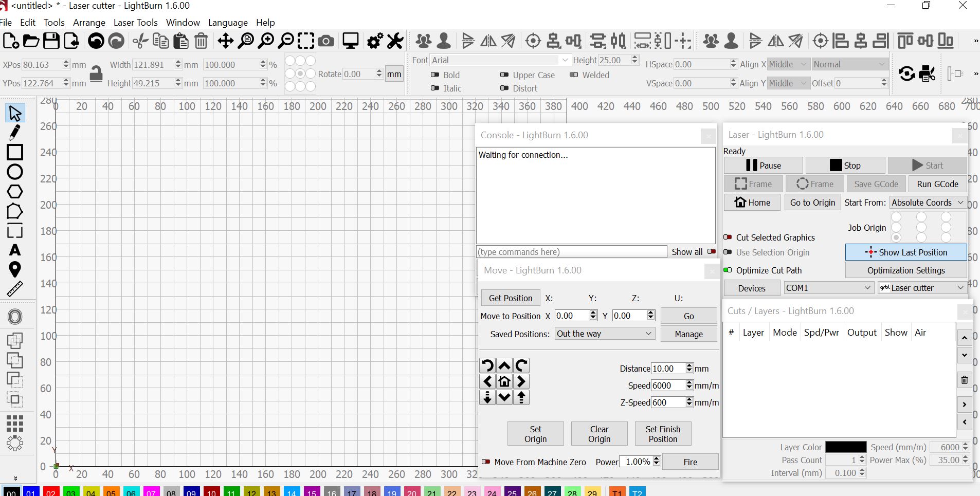Toggle the aspect ratio lock
Image resolution: width=980 pixels, height=496 pixels.
pyautogui.click(x=96, y=74)
